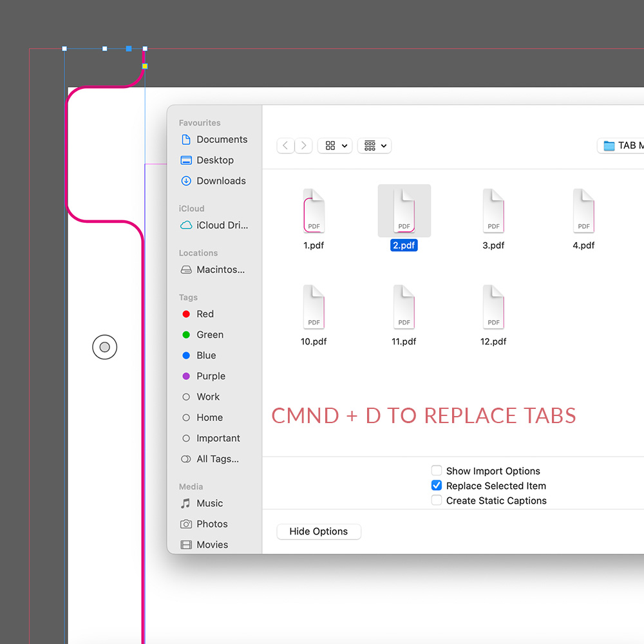The width and height of the screenshot is (644, 644).
Task: Open Documents in the Favourites sidebar
Action: (214, 140)
